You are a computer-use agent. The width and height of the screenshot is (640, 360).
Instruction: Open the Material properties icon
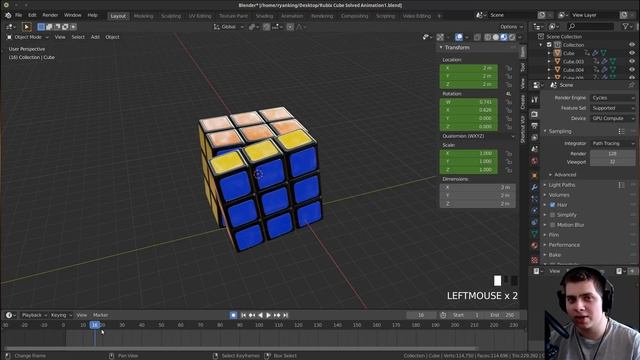[534, 245]
